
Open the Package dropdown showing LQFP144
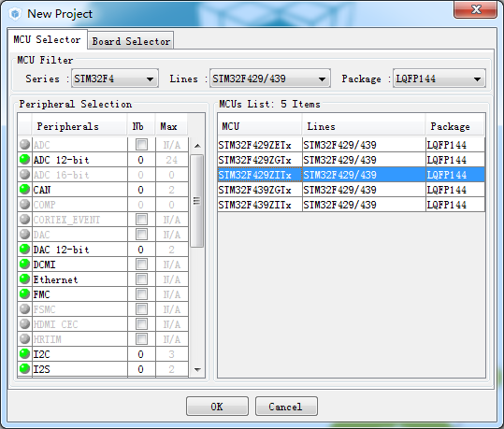439,79
